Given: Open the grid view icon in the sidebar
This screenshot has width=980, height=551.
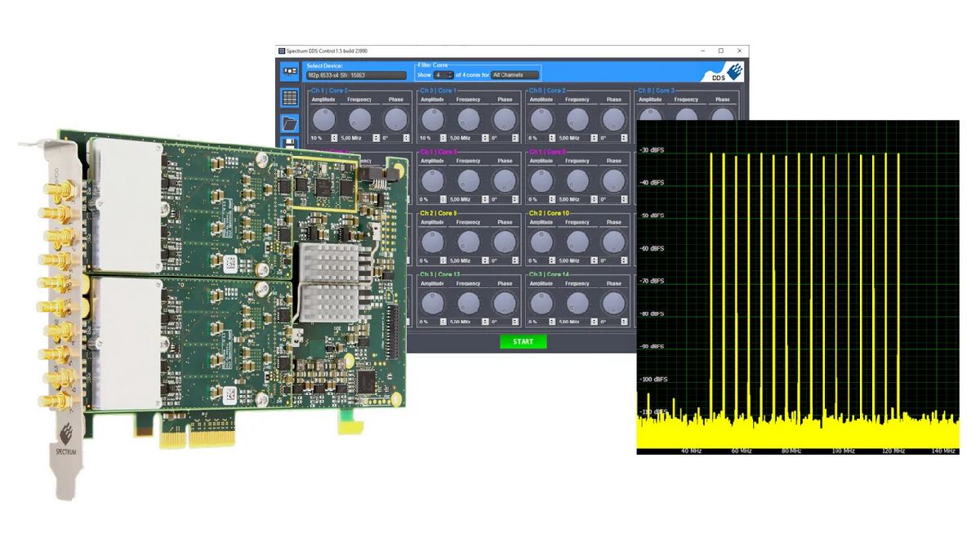Looking at the screenshot, I should tap(289, 98).
